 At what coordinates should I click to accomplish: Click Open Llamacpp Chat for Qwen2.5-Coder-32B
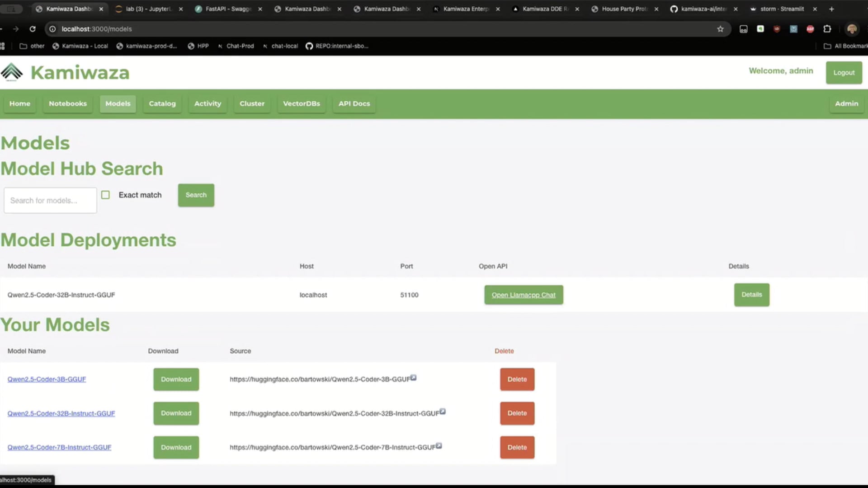(523, 295)
